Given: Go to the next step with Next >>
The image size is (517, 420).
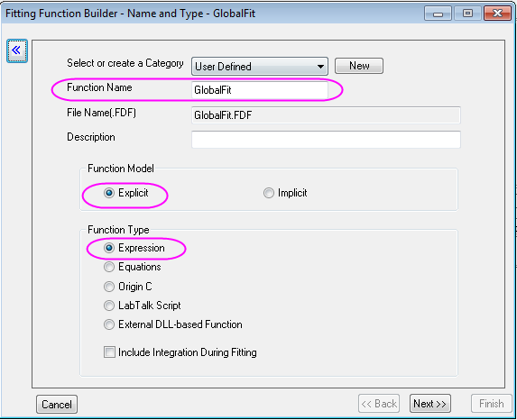Looking at the screenshot, I should pyautogui.click(x=430, y=404).
